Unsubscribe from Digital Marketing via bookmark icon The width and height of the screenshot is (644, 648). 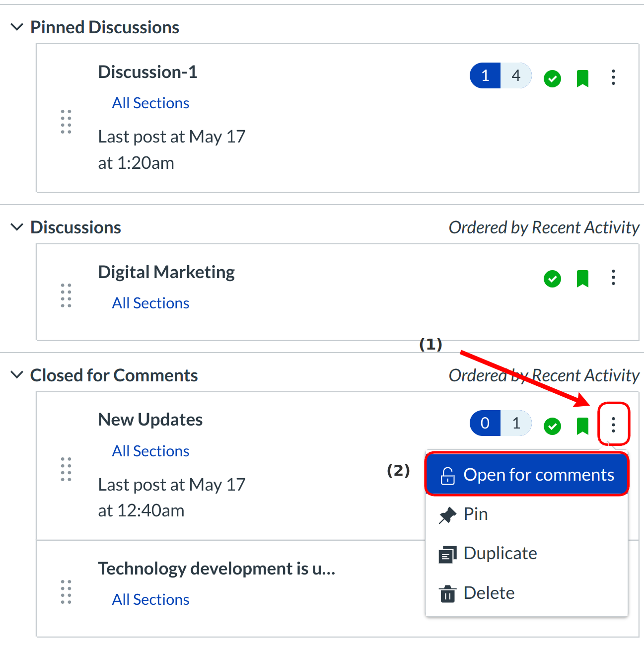coord(582,279)
